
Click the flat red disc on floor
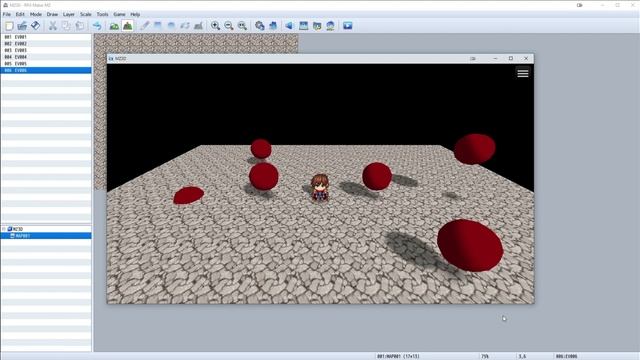pyautogui.click(x=189, y=195)
